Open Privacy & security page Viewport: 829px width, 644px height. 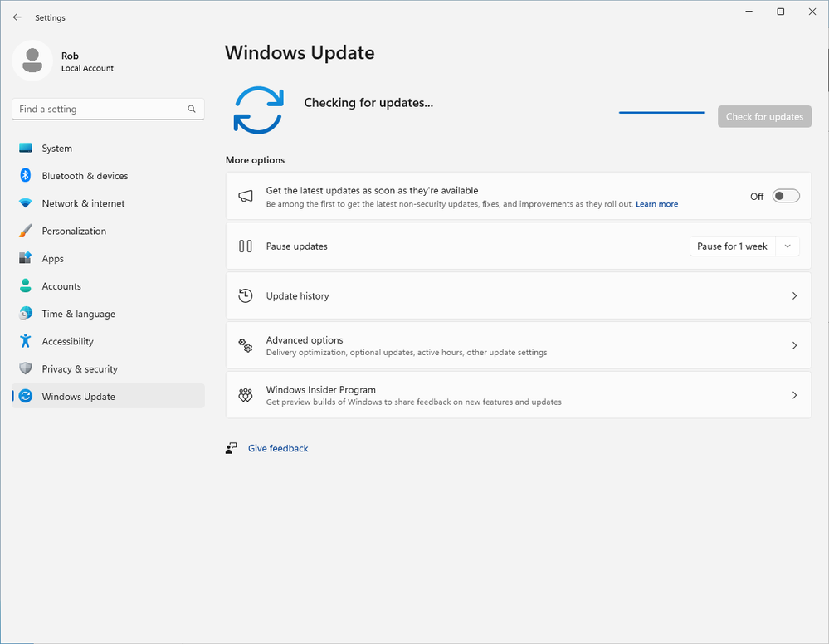click(108, 368)
